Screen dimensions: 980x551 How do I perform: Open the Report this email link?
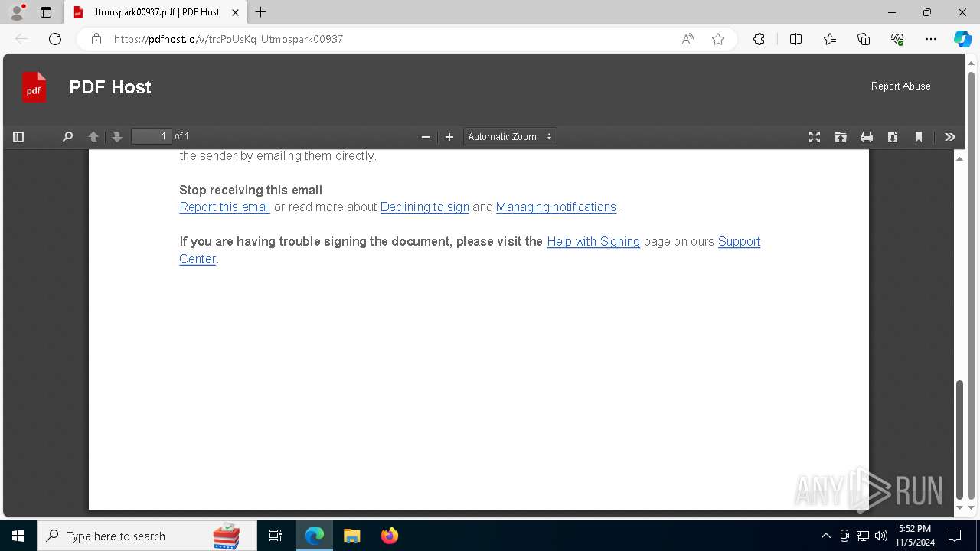(224, 207)
